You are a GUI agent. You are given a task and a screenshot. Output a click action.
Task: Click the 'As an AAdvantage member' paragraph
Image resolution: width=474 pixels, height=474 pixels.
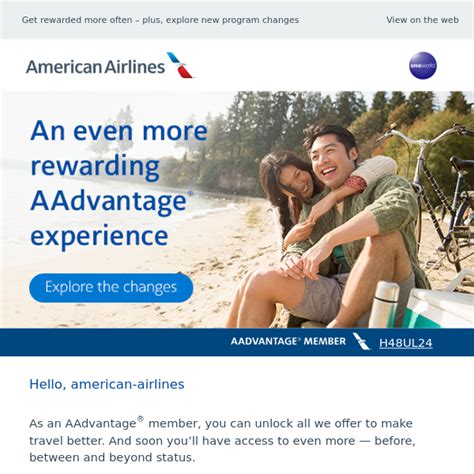click(x=222, y=440)
